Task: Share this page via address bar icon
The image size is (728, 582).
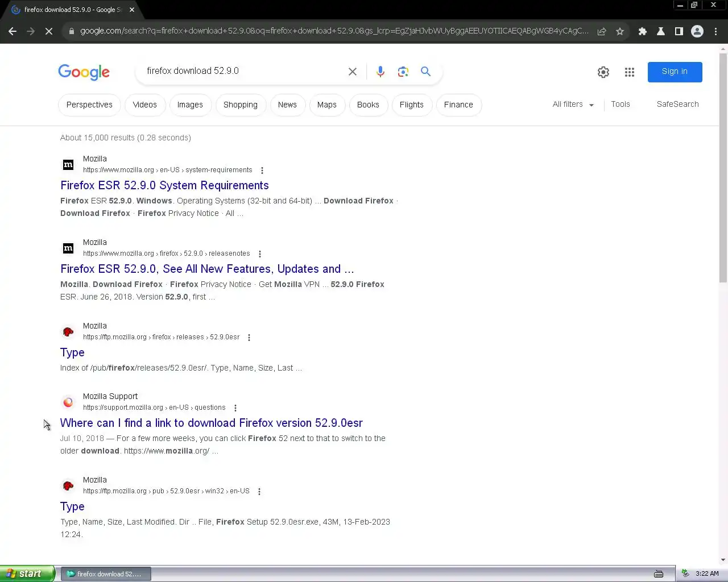Action: pyautogui.click(x=602, y=31)
